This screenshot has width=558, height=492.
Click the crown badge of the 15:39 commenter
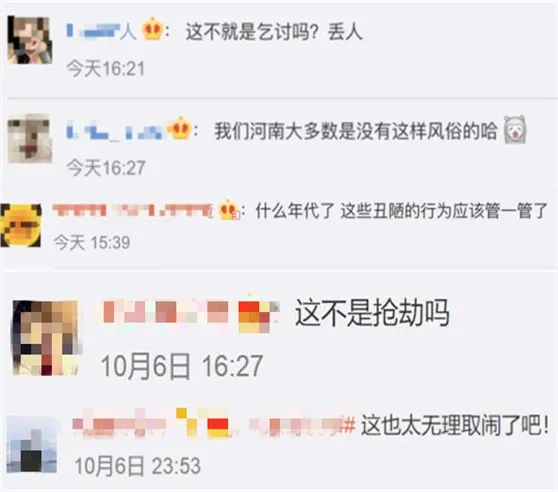[228, 210]
